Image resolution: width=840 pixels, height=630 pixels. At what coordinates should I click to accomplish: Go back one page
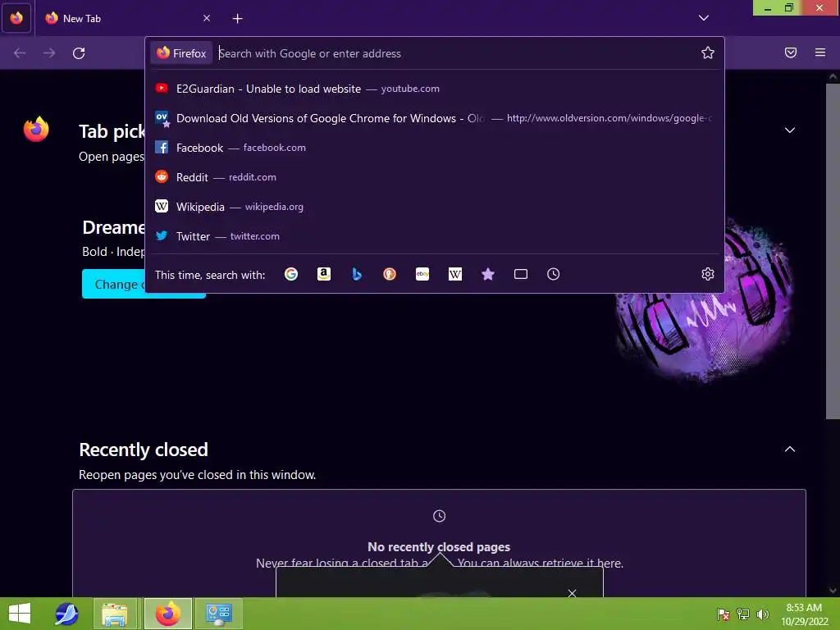tap(20, 53)
